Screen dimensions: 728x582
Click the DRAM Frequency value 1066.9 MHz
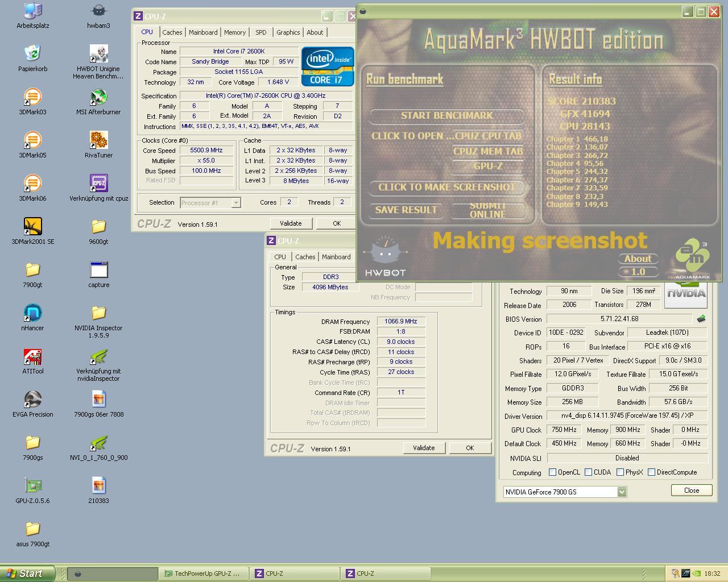click(x=400, y=322)
